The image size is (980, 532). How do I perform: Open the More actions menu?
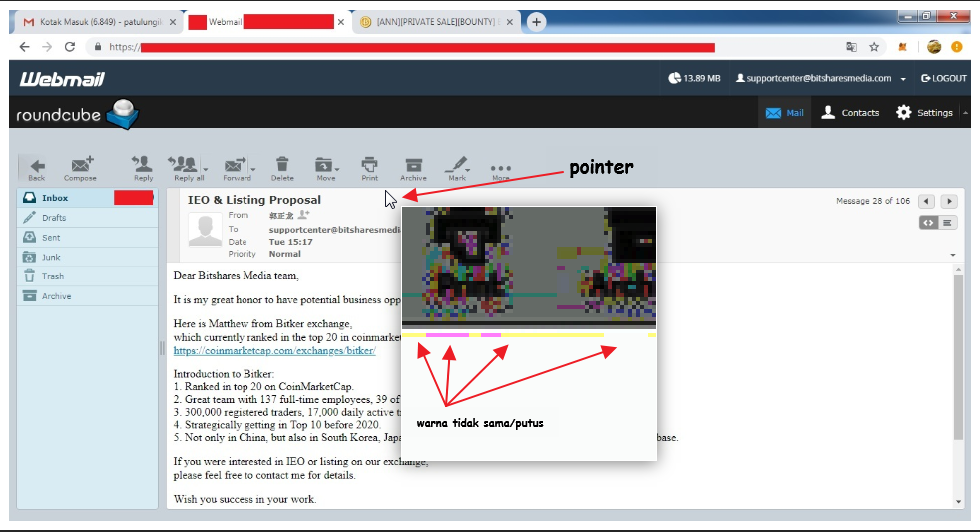(501, 170)
